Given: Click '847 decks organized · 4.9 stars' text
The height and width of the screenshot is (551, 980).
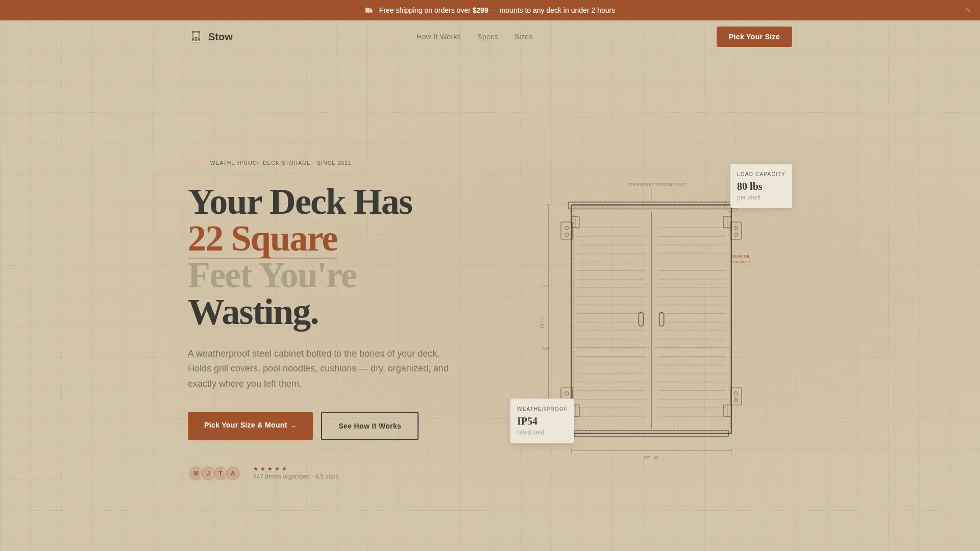Looking at the screenshot, I should point(296,477).
